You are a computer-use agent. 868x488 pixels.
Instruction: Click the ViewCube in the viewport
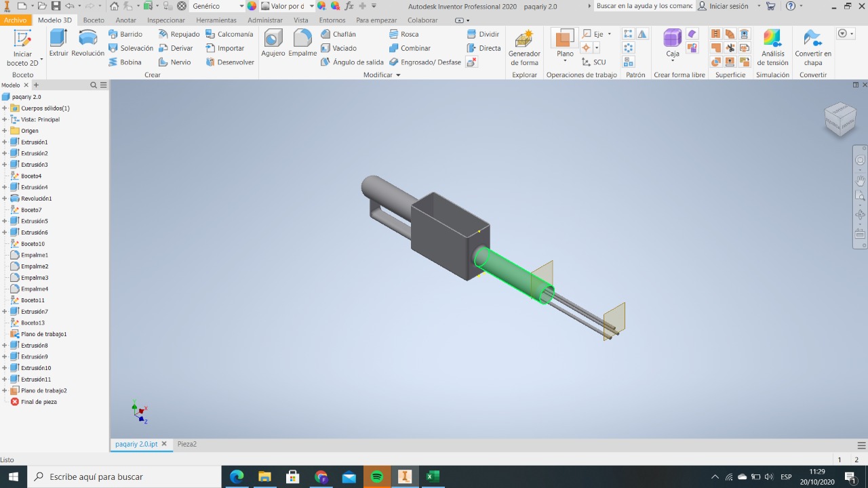click(x=840, y=119)
